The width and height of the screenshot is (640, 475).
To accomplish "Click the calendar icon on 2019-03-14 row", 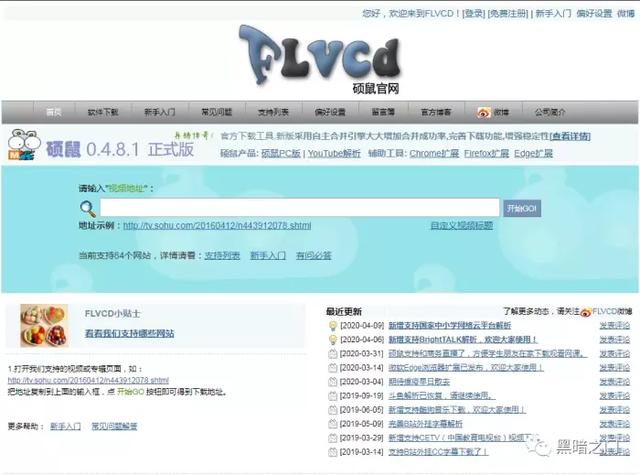I will coord(333,452).
